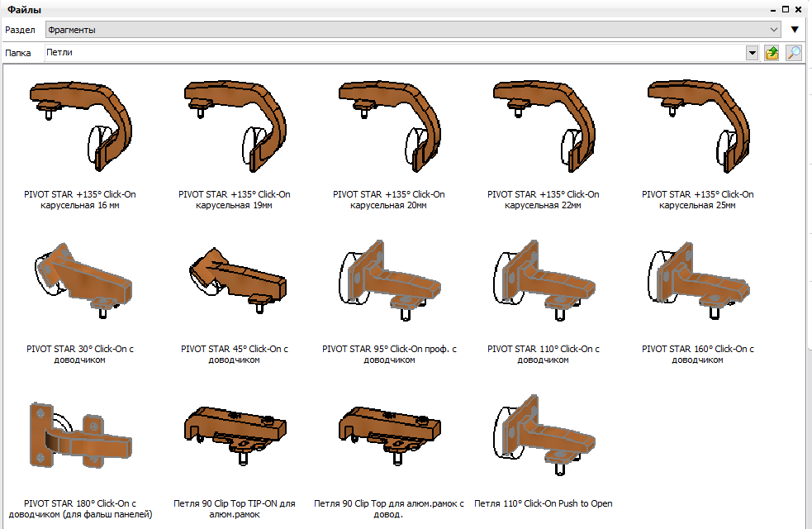
Task: Click the label 'Петля 90 Clip Top для алюм.рамок с довод.'
Action: pos(388,509)
